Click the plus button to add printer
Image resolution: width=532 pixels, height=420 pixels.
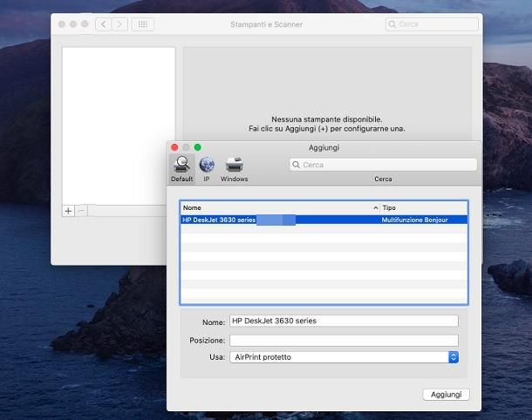tap(69, 211)
